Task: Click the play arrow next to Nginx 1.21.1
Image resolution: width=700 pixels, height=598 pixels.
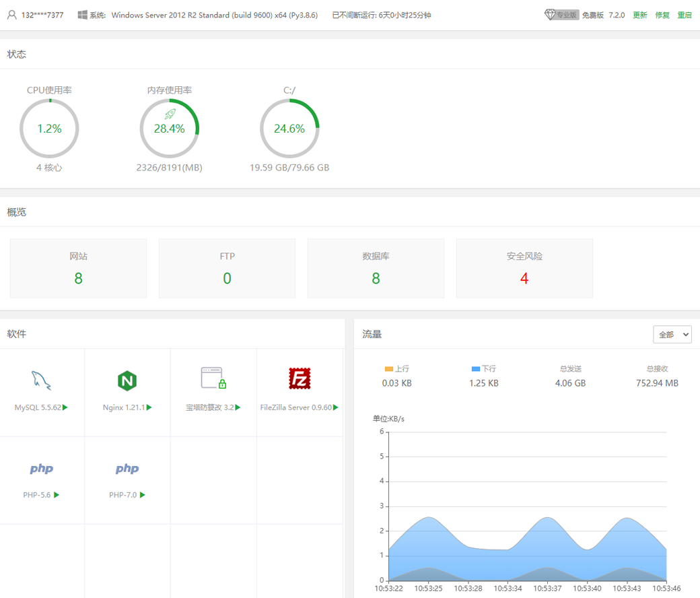Action: coord(149,407)
